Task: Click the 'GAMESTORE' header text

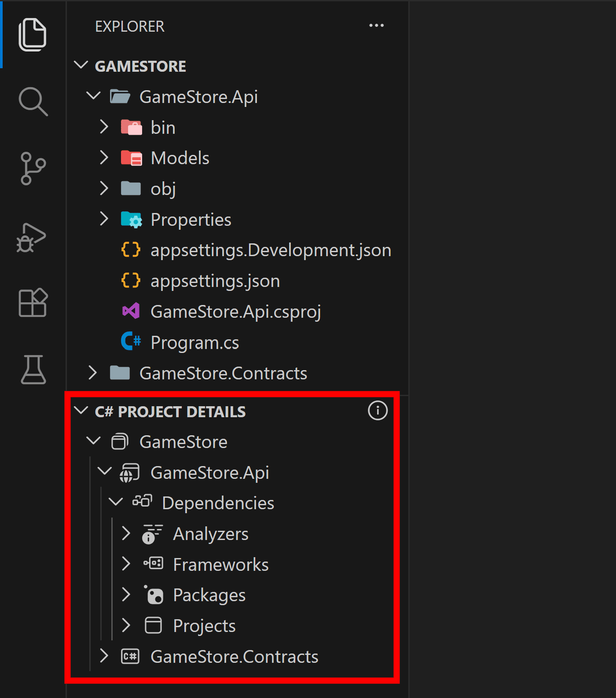Action: pos(140,66)
